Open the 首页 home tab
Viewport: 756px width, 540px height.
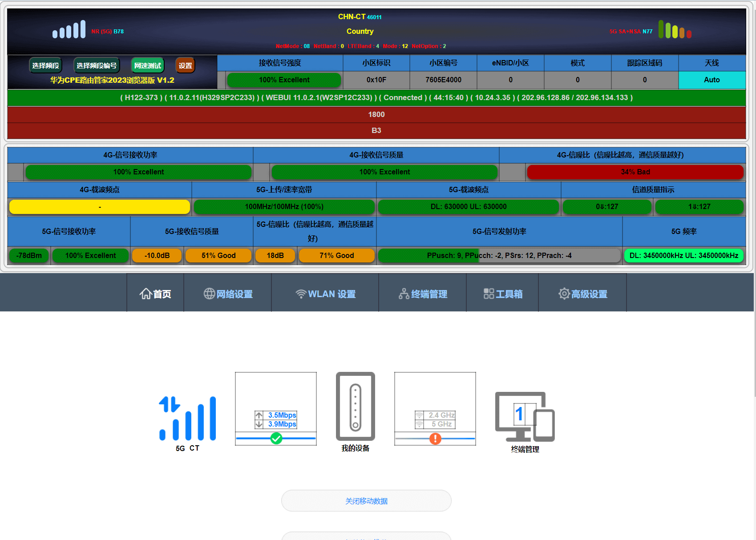pos(155,294)
